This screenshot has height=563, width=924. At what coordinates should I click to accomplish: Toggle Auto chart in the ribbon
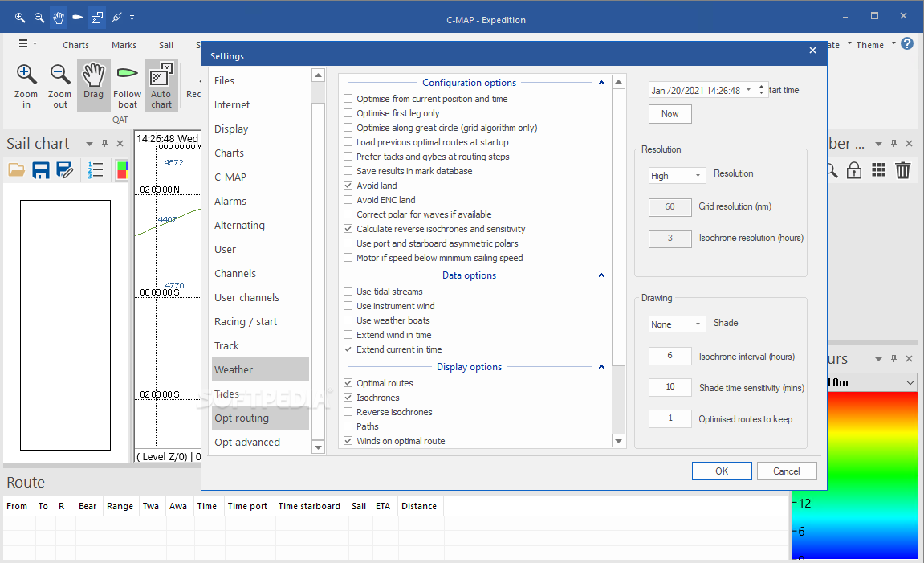161,86
